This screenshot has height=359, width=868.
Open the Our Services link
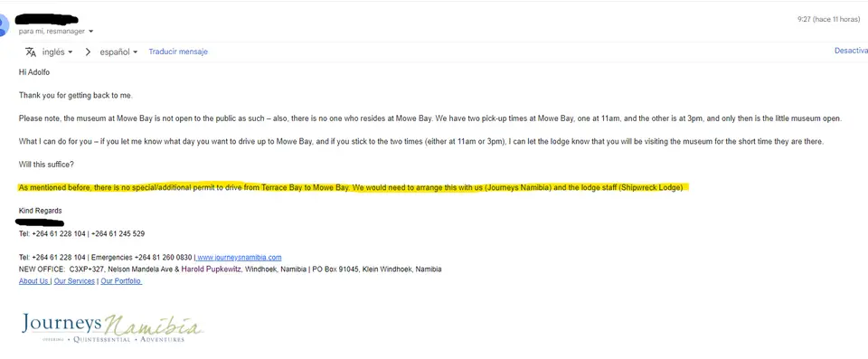74,281
